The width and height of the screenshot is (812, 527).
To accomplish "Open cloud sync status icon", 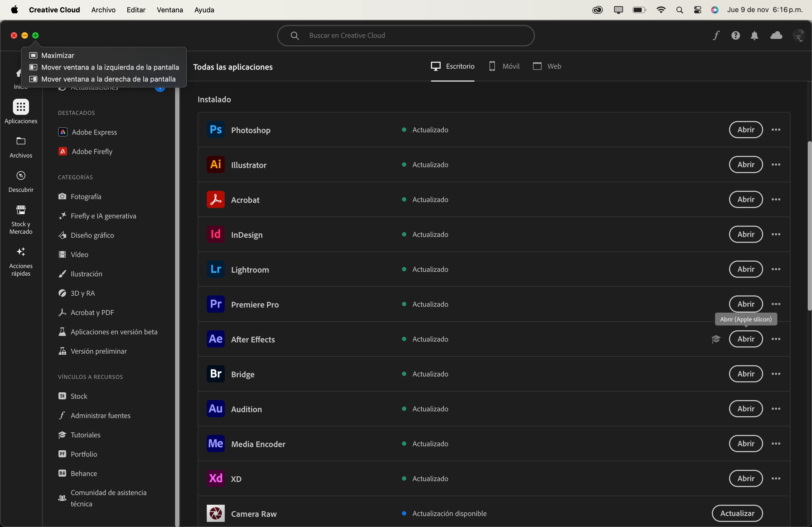I will (x=776, y=35).
